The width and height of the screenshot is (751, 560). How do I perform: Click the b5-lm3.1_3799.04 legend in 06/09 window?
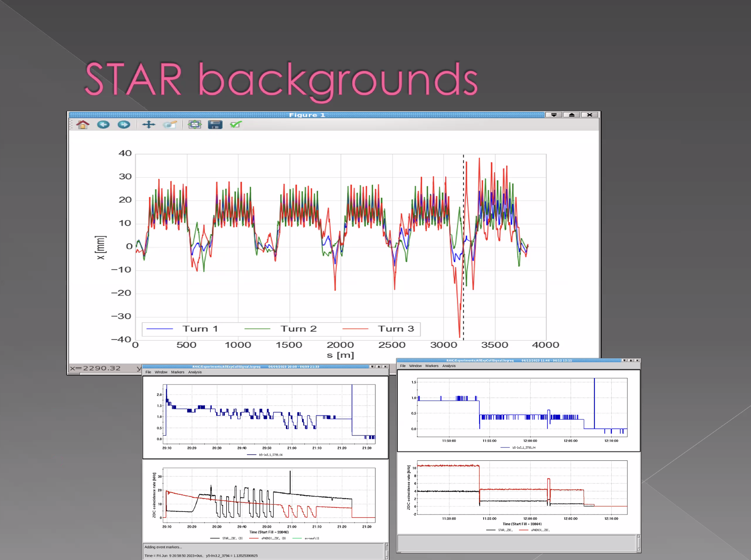[x=265, y=455]
